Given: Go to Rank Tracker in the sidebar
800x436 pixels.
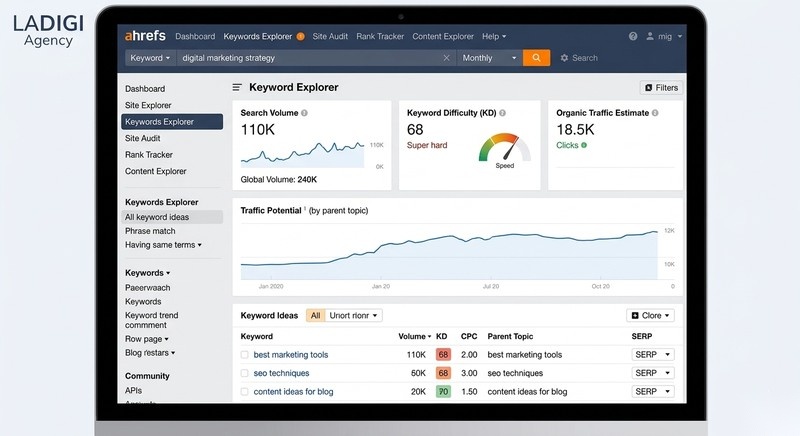Looking at the screenshot, I should click(148, 155).
